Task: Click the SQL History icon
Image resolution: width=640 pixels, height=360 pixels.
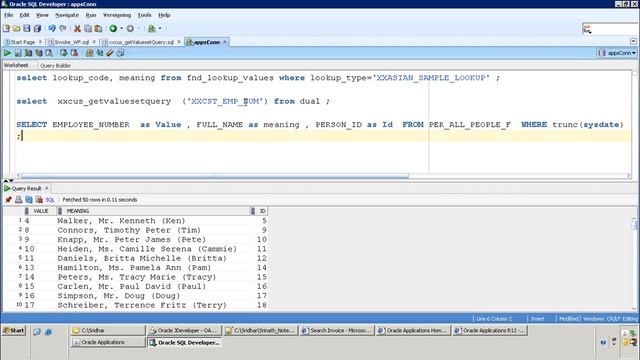Action: pyautogui.click(x=120, y=53)
